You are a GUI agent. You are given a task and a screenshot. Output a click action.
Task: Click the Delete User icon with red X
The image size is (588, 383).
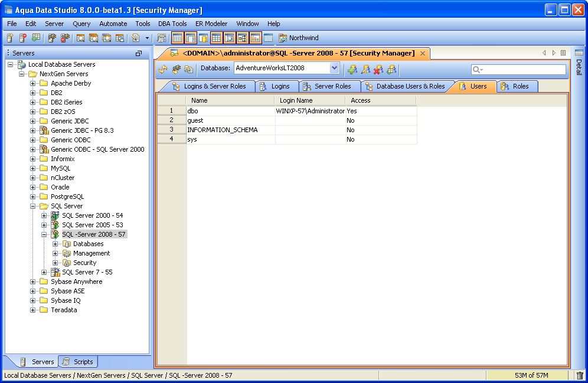[378, 69]
